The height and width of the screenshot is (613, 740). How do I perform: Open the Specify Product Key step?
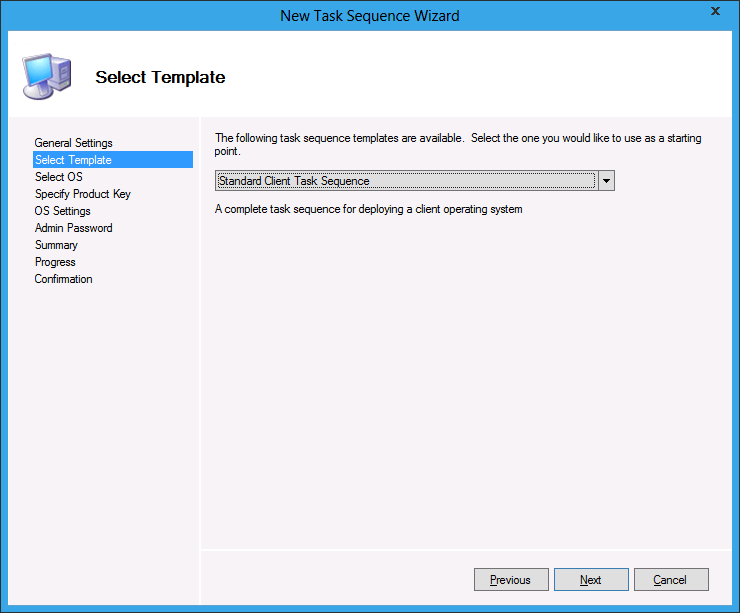pos(82,194)
